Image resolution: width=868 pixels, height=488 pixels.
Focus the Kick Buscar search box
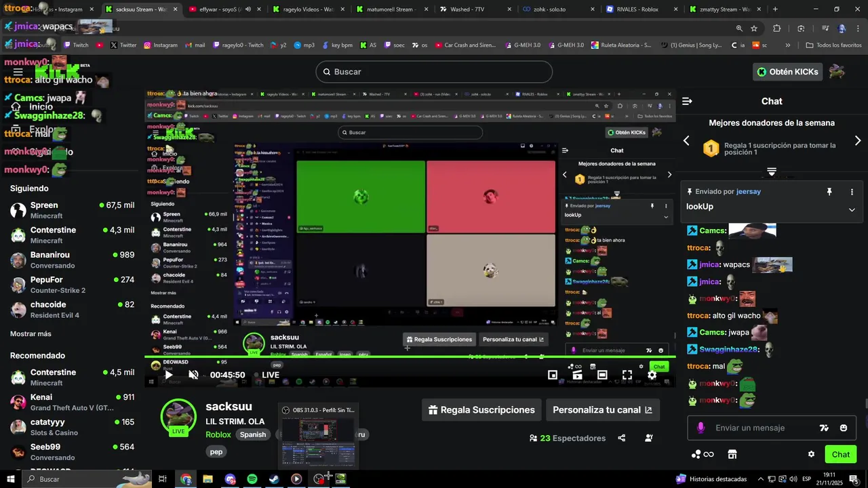[x=434, y=72]
